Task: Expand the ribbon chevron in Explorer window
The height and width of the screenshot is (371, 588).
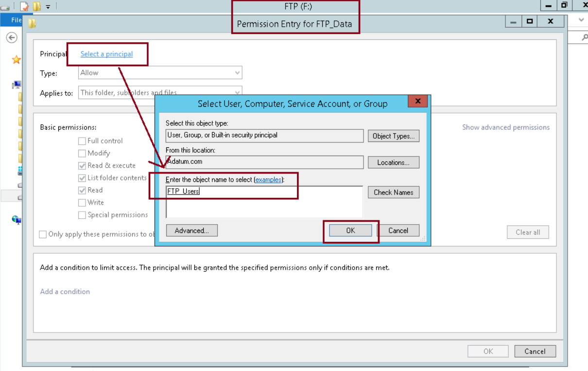Action: click(x=581, y=20)
